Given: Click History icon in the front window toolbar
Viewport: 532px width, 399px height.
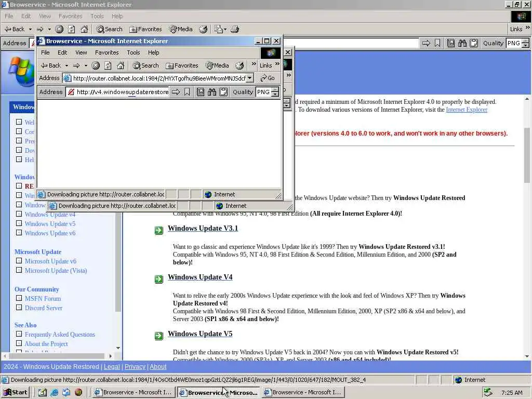Looking at the screenshot, I should click(240, 65).
